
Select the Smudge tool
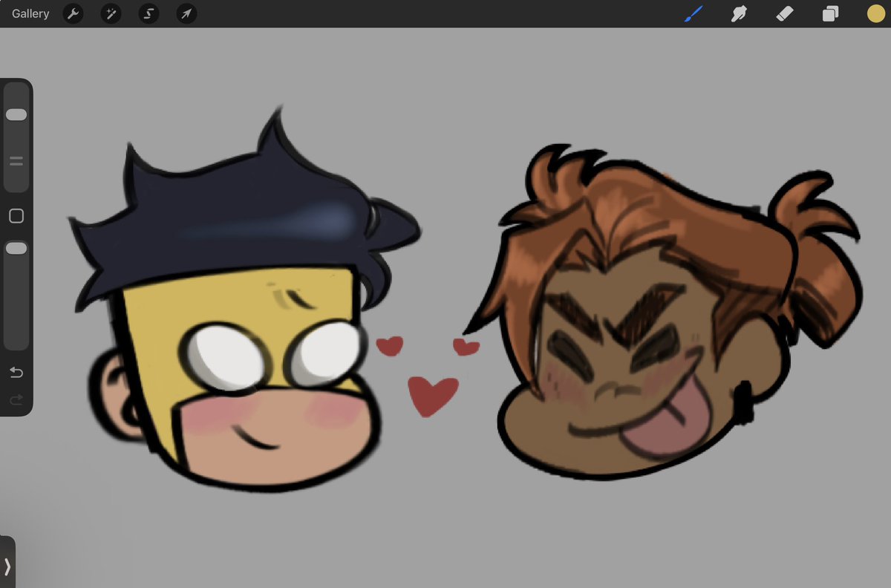(x=739, y=13)
